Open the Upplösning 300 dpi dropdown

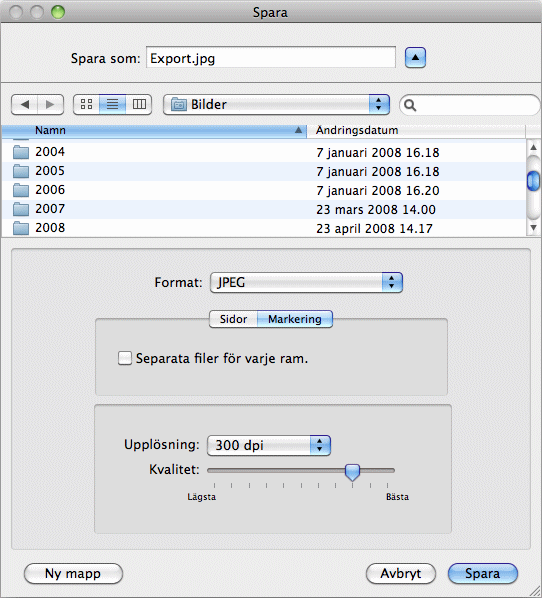[269, 445]
